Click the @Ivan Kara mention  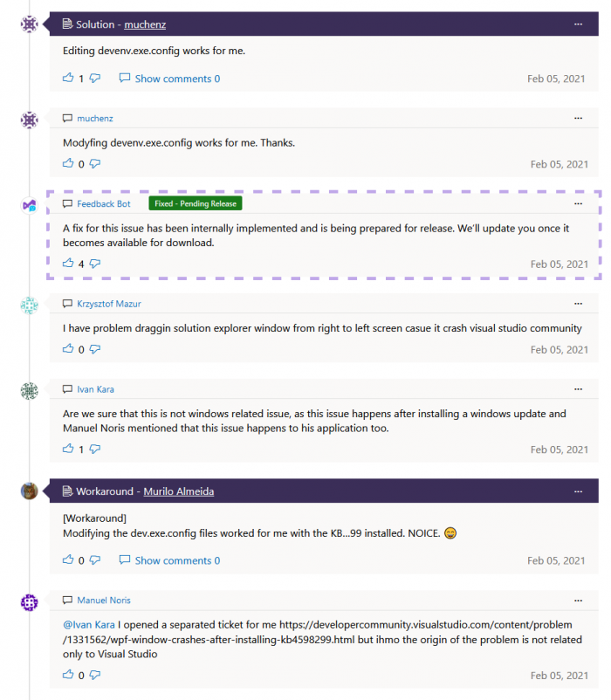pos(88,625)
